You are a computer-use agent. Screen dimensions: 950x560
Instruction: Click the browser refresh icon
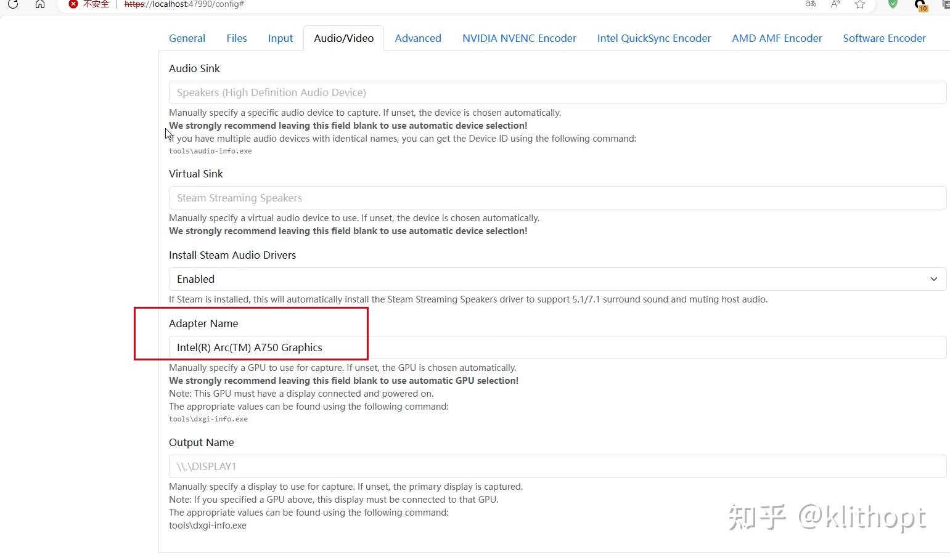[13, 4]
